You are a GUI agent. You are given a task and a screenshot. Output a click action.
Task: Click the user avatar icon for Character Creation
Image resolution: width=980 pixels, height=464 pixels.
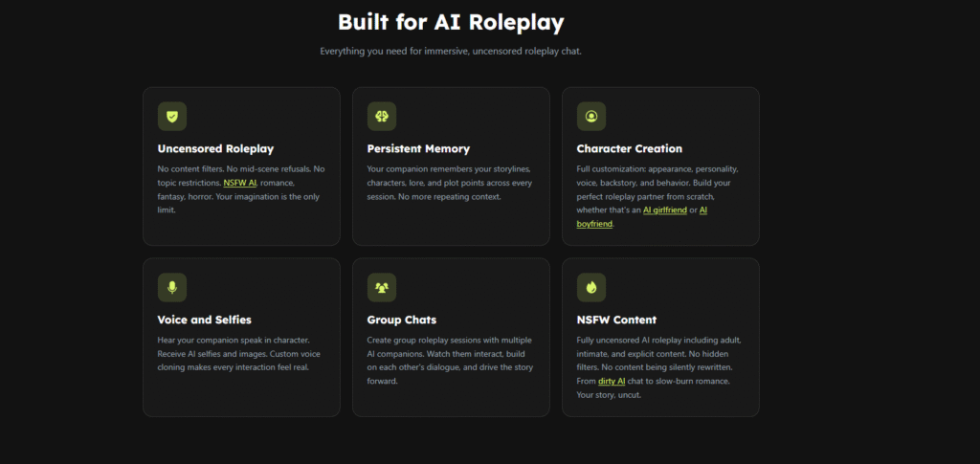[591, 116]
